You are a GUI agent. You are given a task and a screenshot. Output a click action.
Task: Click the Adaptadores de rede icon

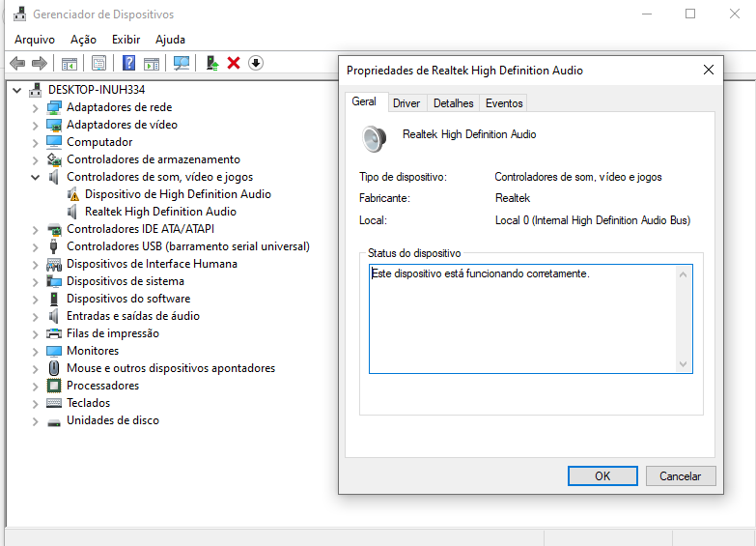click(54, 107)
